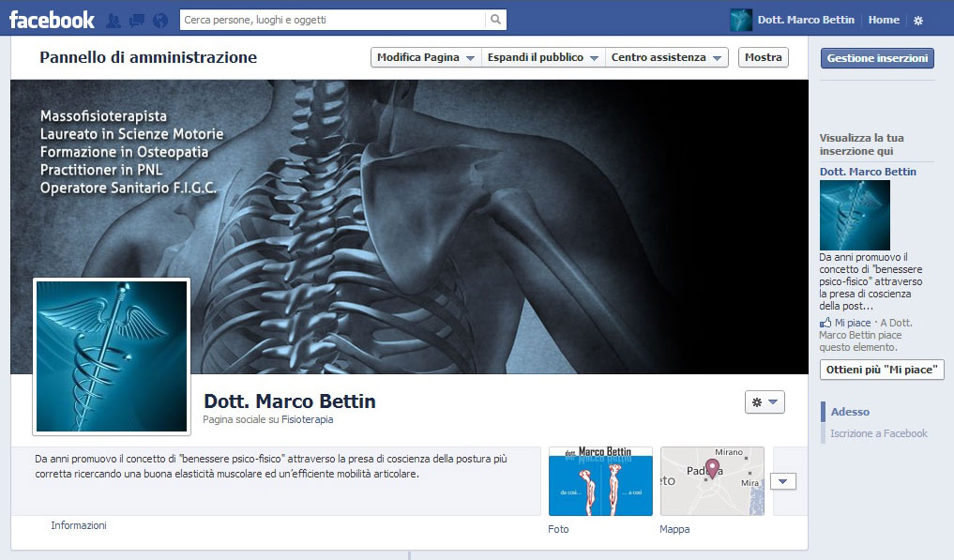Go to Home in top bar
Viewport: 954px width, 560px height.
click(884, 20)
